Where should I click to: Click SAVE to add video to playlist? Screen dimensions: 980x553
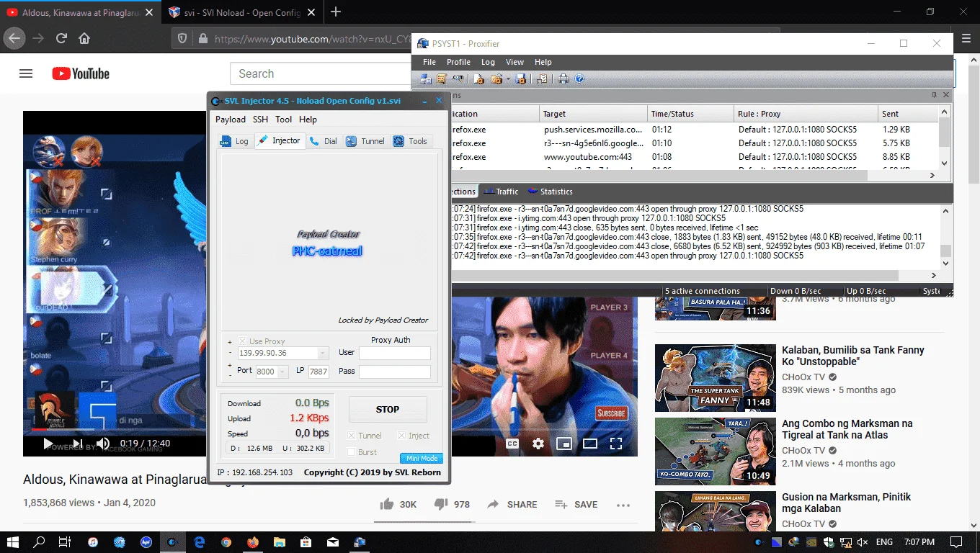tap(576, 504)
